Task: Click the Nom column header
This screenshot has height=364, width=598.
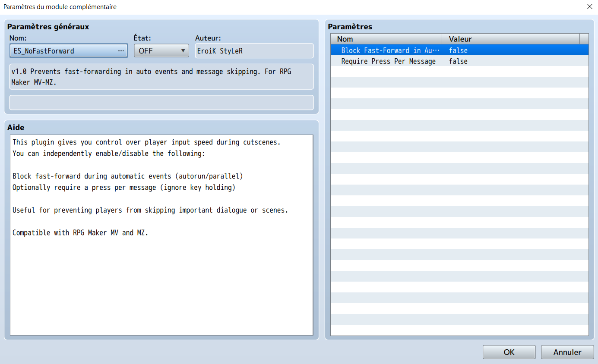Action: pyautogui.click(x=386, y=39)
